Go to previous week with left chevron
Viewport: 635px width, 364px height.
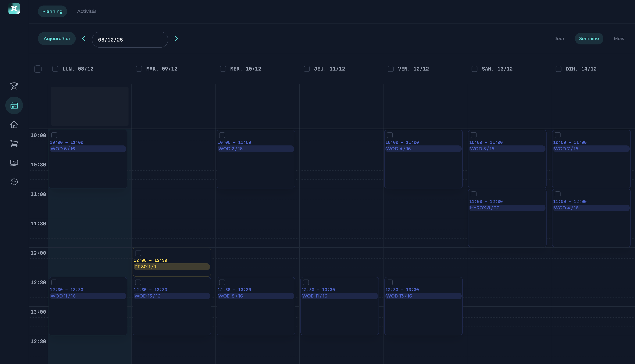click(84, 39)
